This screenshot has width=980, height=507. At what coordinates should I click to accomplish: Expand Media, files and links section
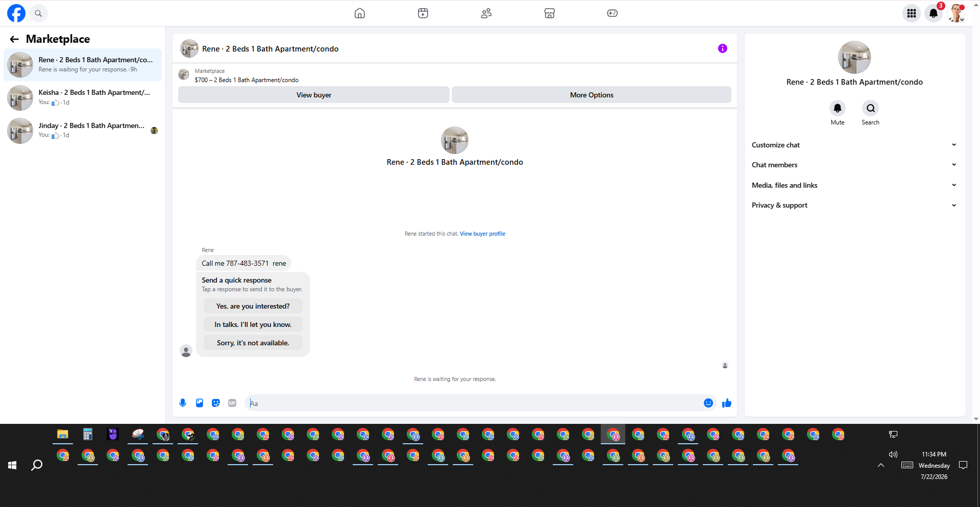(x=854, y=185)
